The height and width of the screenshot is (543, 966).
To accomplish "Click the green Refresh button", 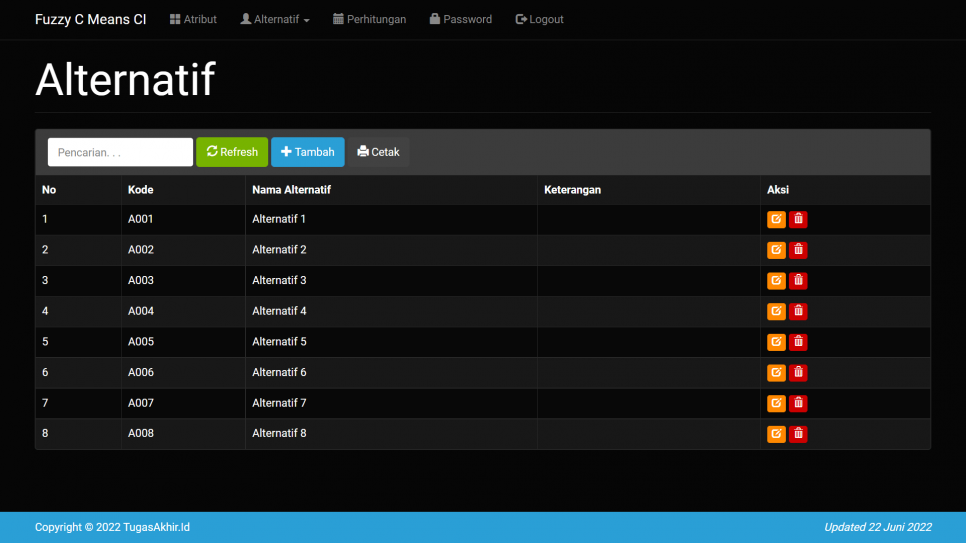I will 232,152.
